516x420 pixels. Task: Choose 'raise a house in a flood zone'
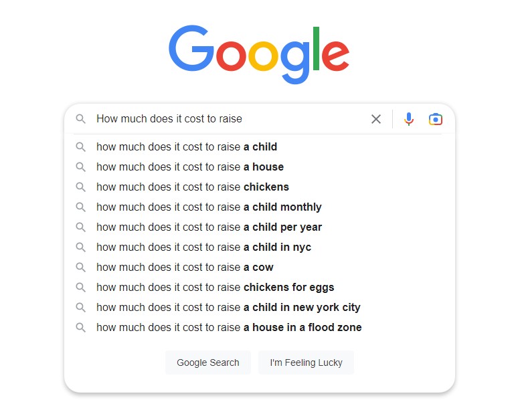point(259,327)
